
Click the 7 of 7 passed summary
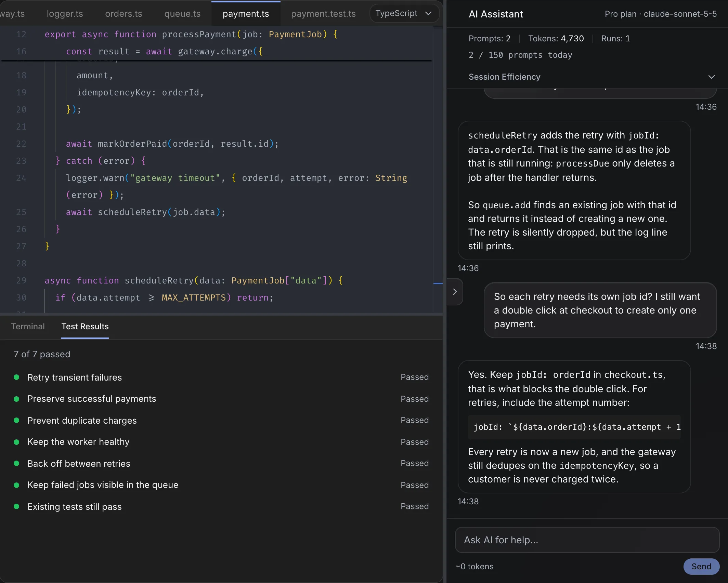point(42,354)
